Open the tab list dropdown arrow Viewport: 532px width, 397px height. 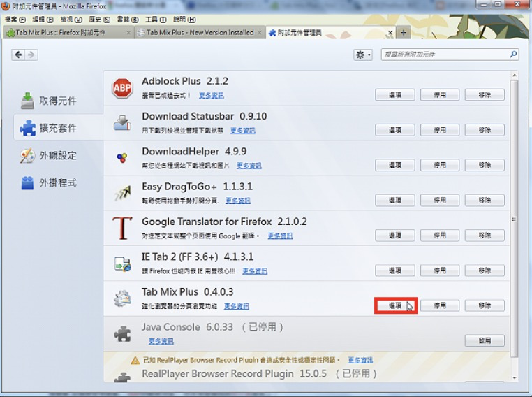(x=523, y=31)
